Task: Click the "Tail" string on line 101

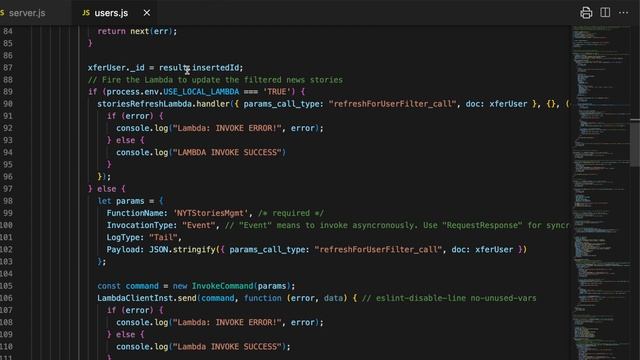Action: point(163,238)
